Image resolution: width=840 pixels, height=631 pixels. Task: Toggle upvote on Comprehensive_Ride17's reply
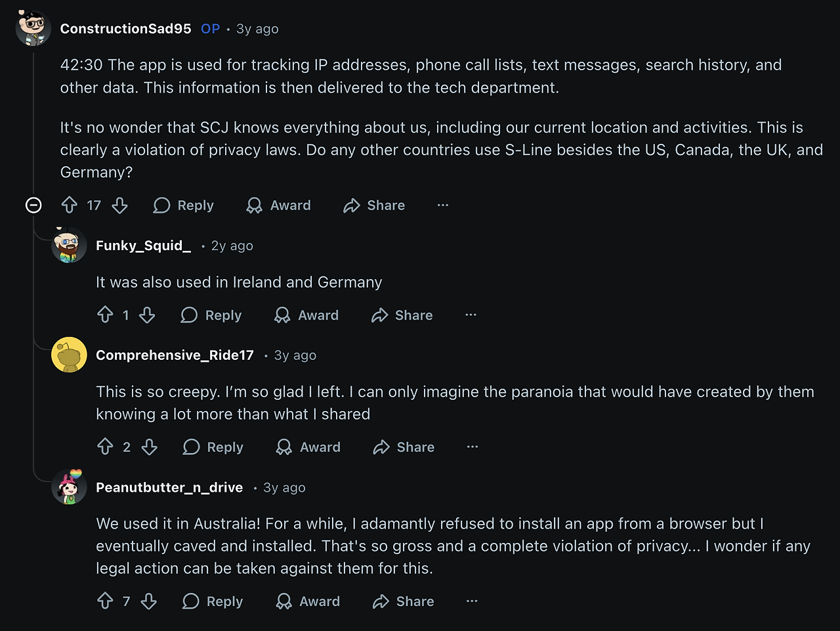pos(106,447)
